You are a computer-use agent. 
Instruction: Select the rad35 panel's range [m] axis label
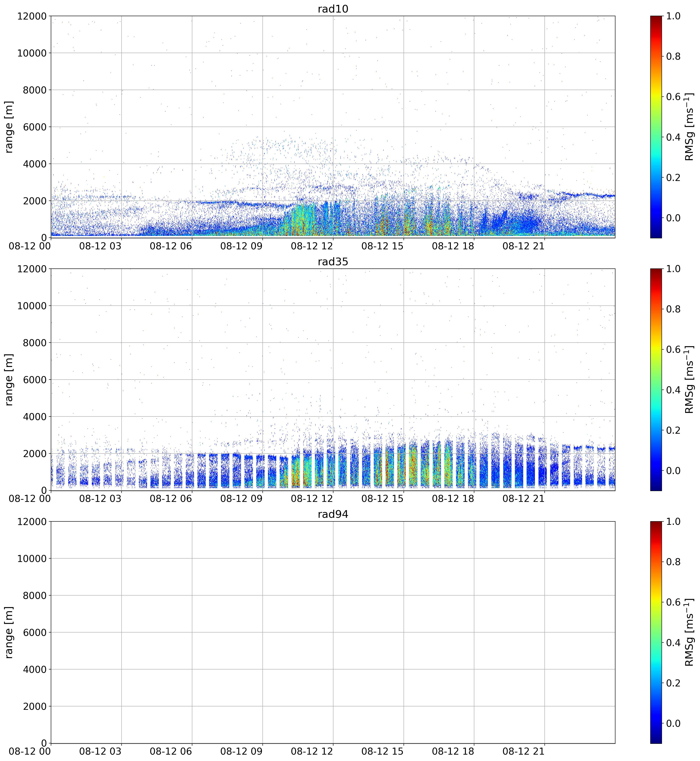coord(9,380)
